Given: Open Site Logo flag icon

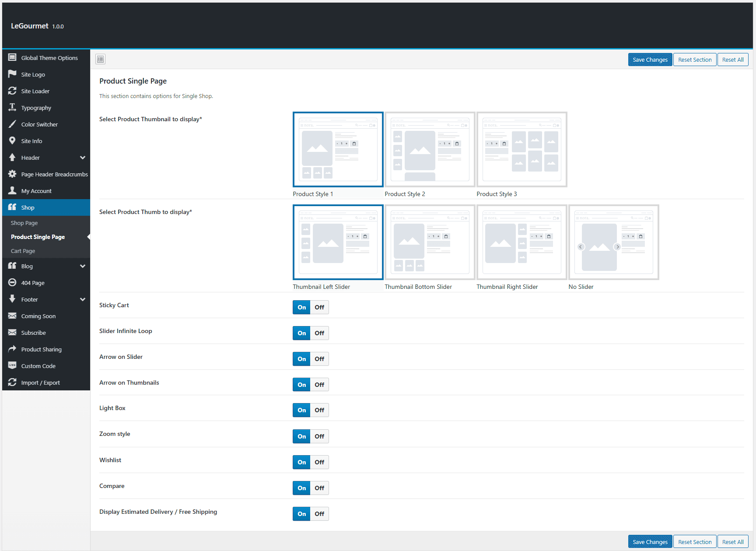Looking at the screenshot, I should point(12,74).
